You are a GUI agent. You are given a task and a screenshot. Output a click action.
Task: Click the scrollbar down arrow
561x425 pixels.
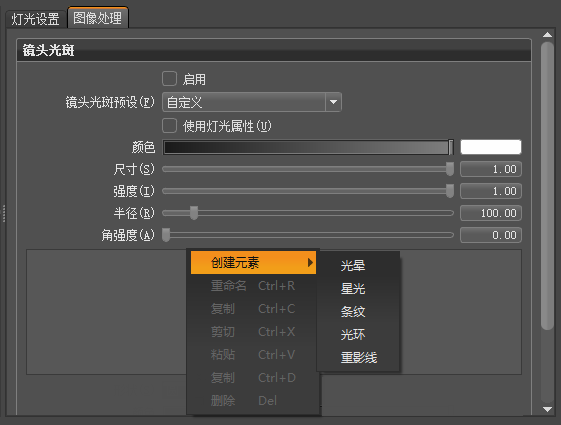pyautogui.click(x=547, y=409)
